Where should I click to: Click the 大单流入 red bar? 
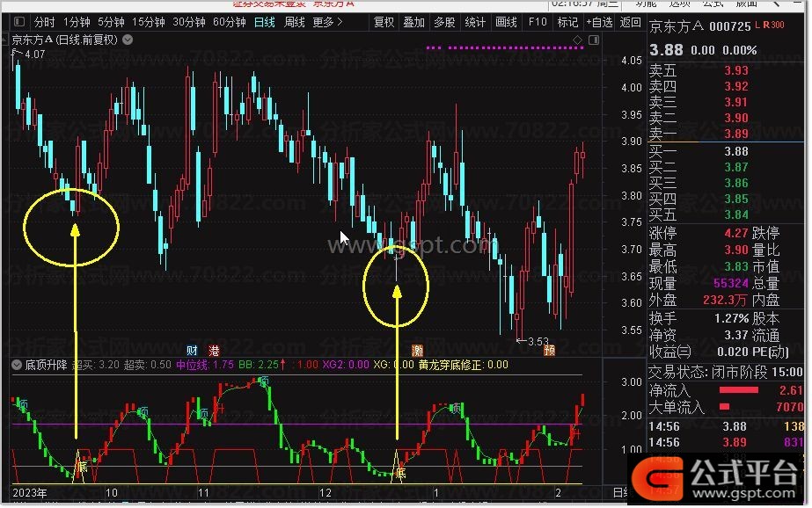[x=725, y=407]
